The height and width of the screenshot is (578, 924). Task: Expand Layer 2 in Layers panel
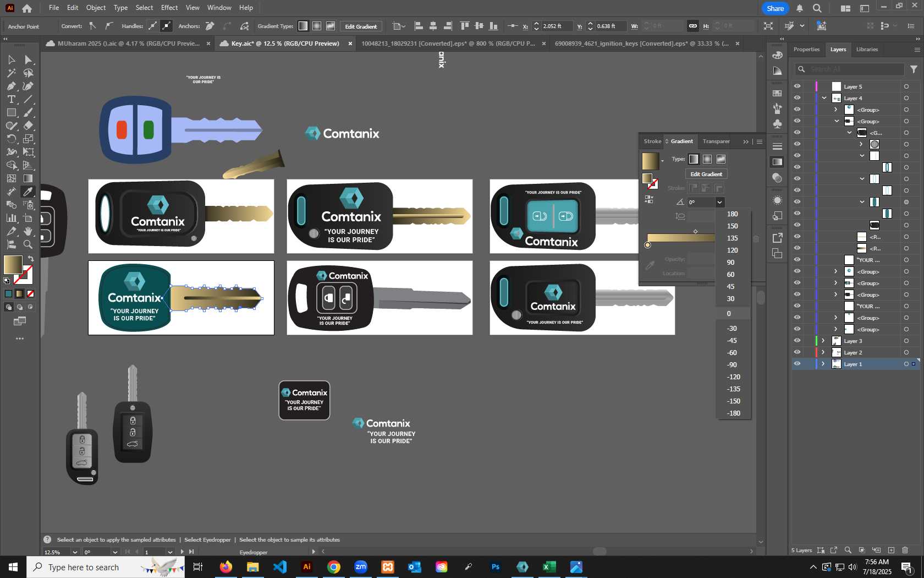823,352
